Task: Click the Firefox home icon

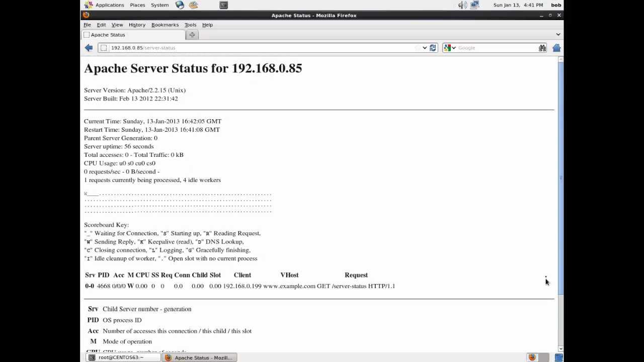Action: click(x=556, y=48)
